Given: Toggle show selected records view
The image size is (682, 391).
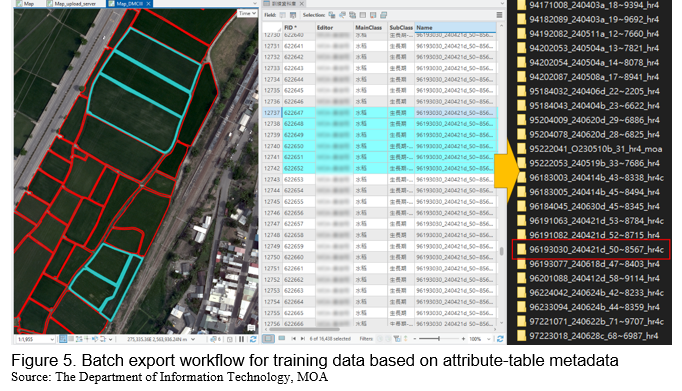Looking at the screenshot, I should pos(282,338).
